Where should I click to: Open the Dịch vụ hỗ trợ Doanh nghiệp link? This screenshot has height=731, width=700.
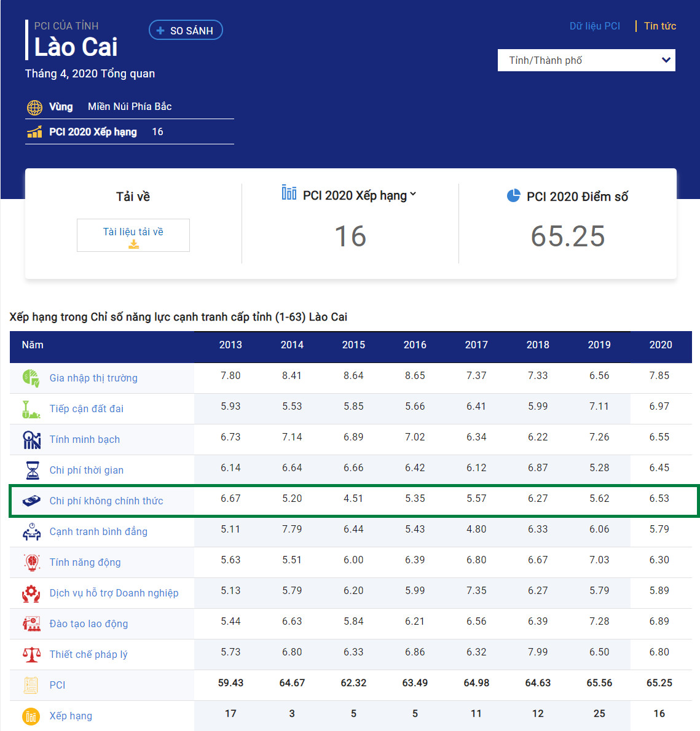point(114,593)
